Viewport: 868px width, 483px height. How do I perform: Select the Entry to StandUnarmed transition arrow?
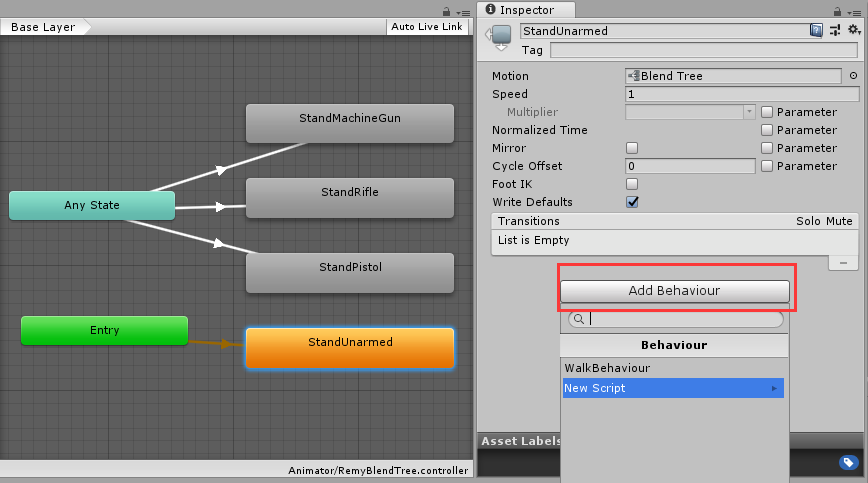point(225,344)
